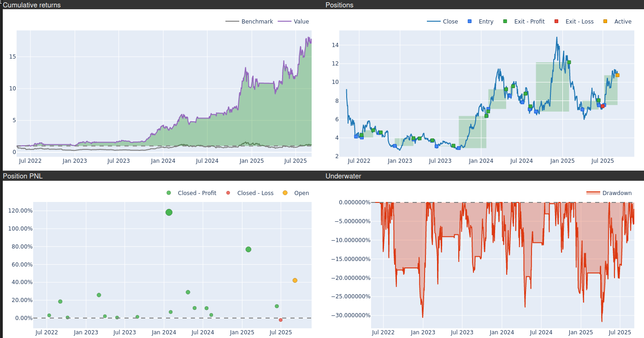
Task: Click the largest green PNL dot near 120%
Action: (169, 212)
